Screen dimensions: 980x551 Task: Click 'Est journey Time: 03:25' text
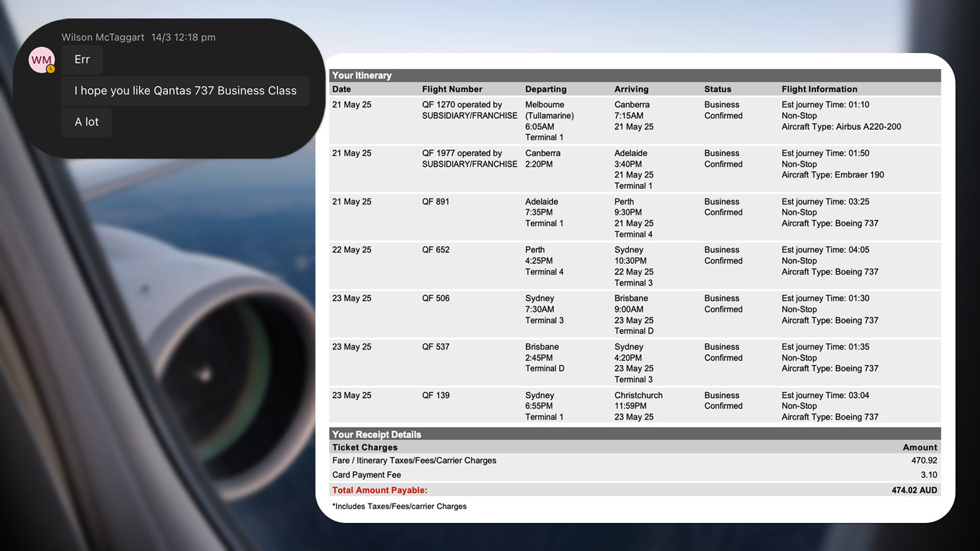click(x=825, y=202)
